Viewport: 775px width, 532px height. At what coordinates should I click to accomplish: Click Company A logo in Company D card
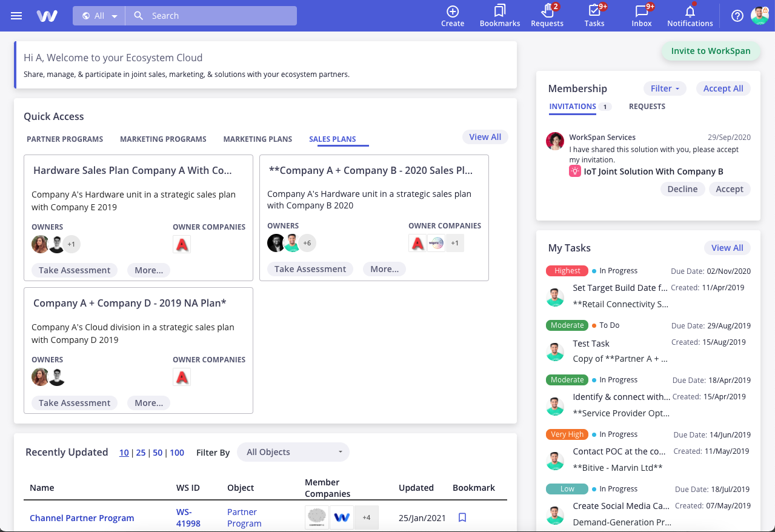tap(182, 377)
